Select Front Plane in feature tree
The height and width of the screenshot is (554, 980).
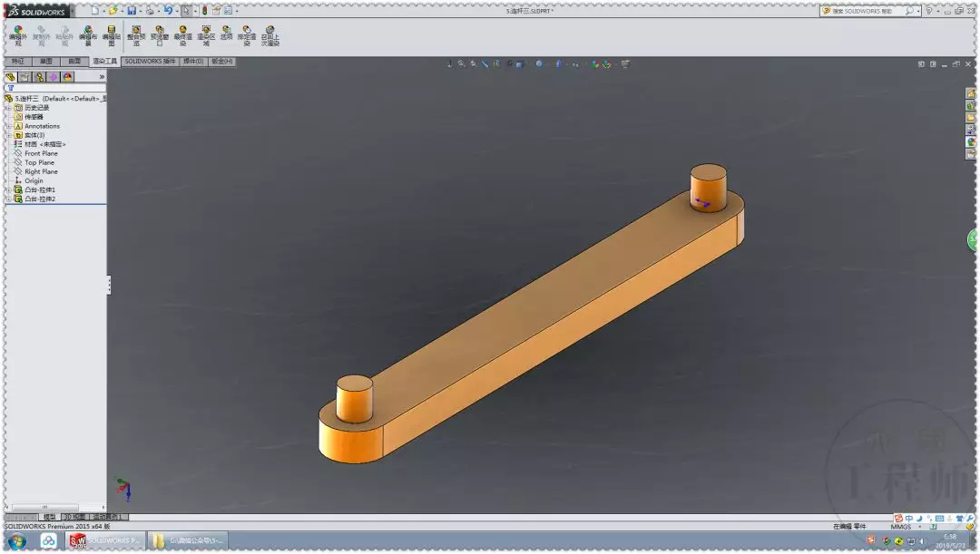coord(41,153)
